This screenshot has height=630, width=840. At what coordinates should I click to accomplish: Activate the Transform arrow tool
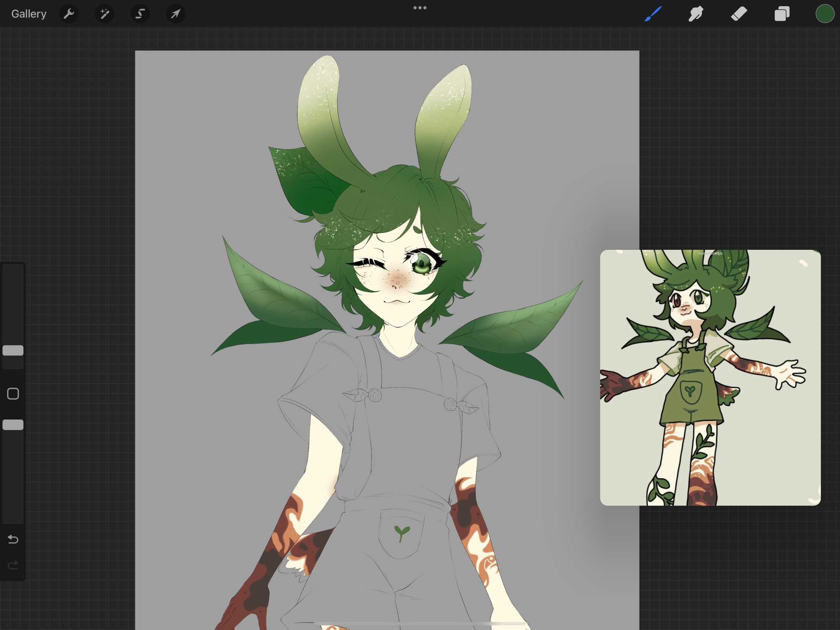point(176,14)
